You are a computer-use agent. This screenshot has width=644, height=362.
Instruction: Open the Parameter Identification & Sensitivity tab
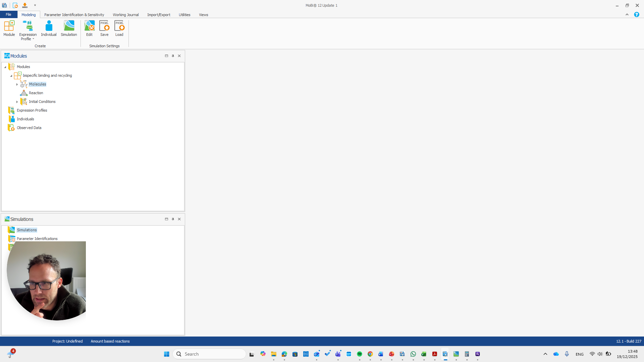pyautogui.click(x=74, y=15)
